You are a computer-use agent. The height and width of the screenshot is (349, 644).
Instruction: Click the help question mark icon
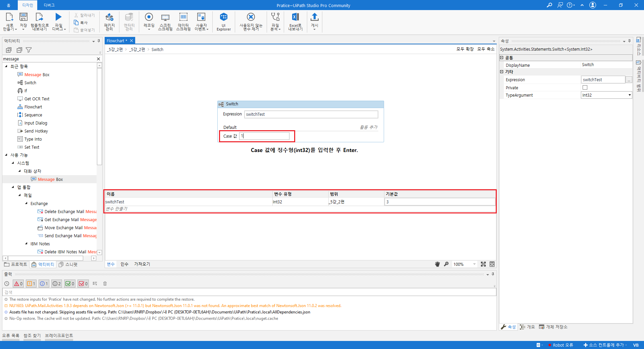(570, 5)
